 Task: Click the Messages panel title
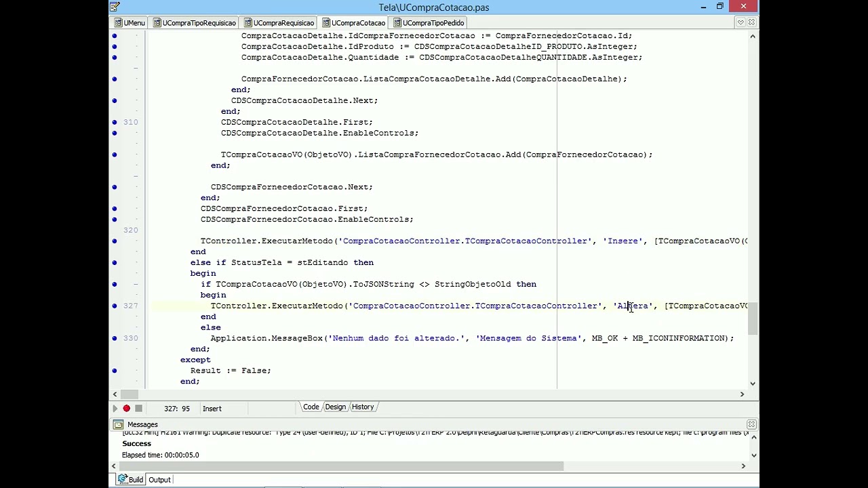point(142,425)
